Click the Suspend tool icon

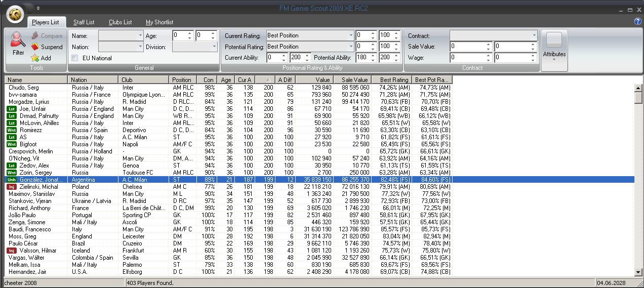click(34, 47)
